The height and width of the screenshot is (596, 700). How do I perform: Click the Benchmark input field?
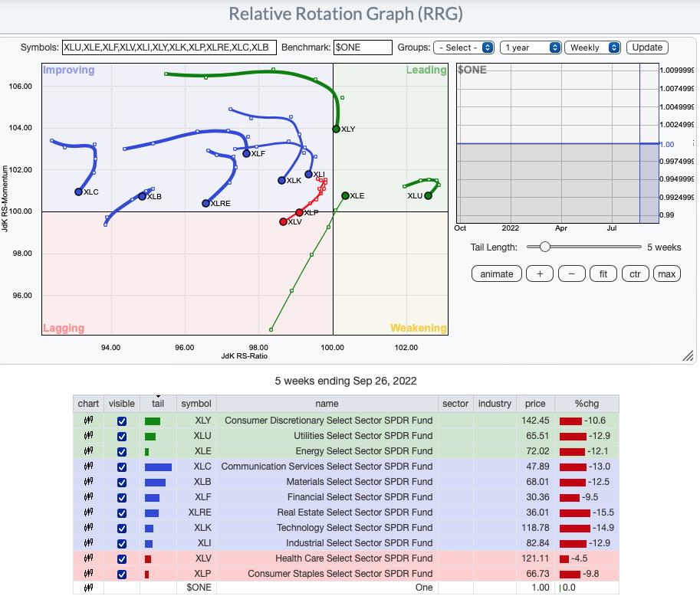pyautogui.click(x=363, y=47)
